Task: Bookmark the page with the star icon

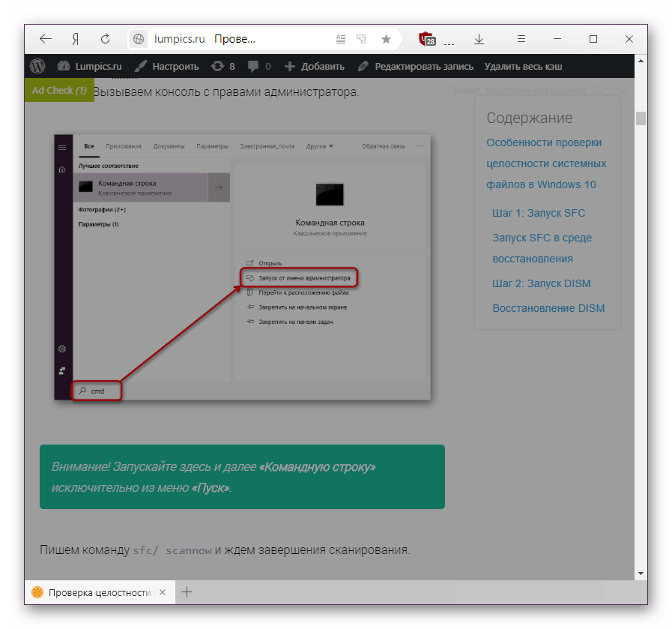Action: [386, 39]
